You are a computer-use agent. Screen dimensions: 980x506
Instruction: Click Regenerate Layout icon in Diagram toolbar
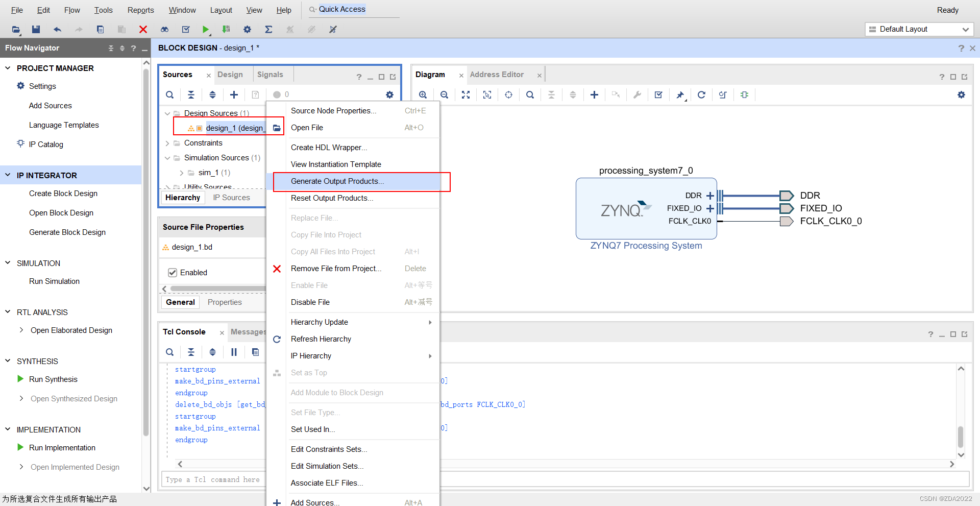(701, 94)
